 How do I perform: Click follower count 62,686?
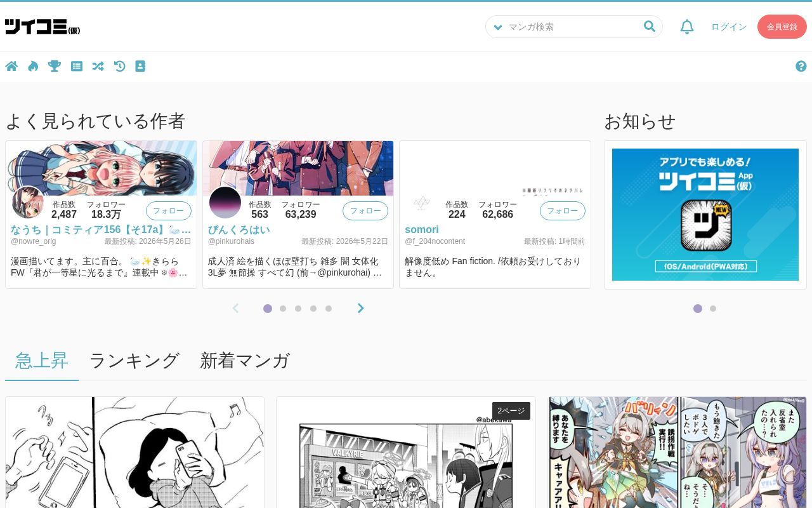pyautogui.click(x=498, y=215)
